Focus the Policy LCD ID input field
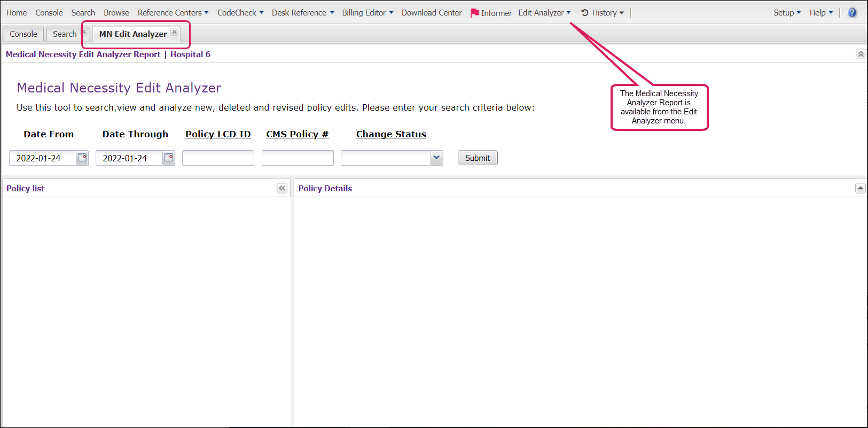Viewport: 868px width, 428px height. click(x=218, y=158)
